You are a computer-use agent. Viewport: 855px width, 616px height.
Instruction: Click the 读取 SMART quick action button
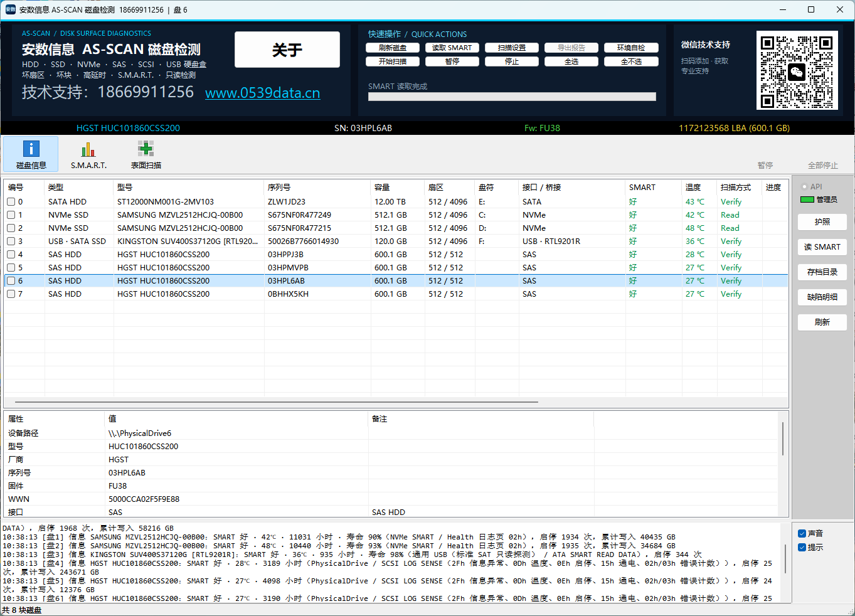(x=452, y=48)
